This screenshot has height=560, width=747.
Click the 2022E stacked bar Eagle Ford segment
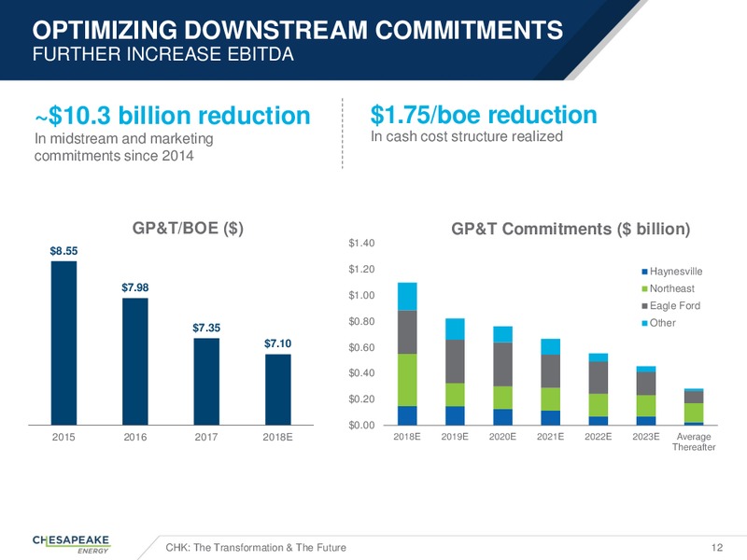tap(599, 378)
